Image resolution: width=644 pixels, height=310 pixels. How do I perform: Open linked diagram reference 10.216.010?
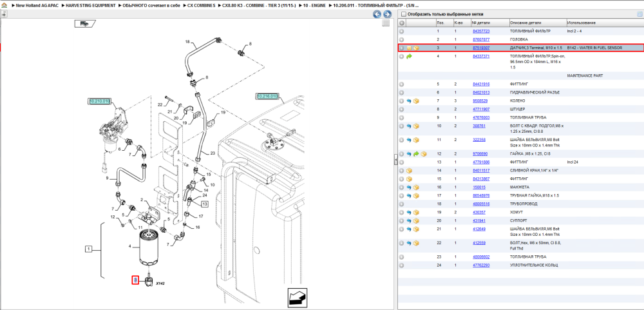pyautogui.click(x=267, y=96)
